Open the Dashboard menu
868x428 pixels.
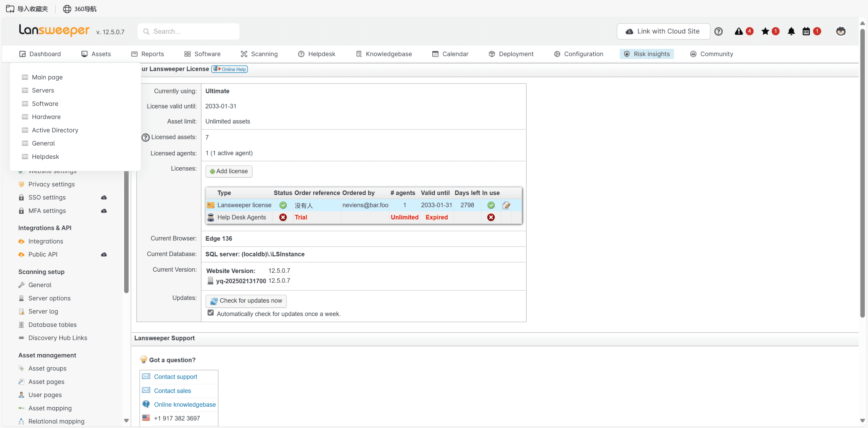pyautogui.click(x=40, y=54)
